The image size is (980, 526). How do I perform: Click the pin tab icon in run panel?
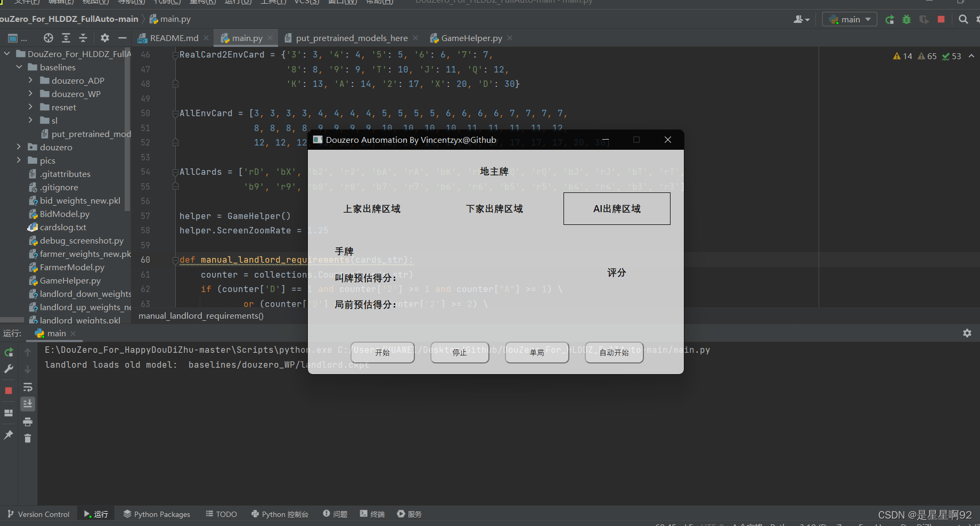pyautogui.click(x=9, y=435)
